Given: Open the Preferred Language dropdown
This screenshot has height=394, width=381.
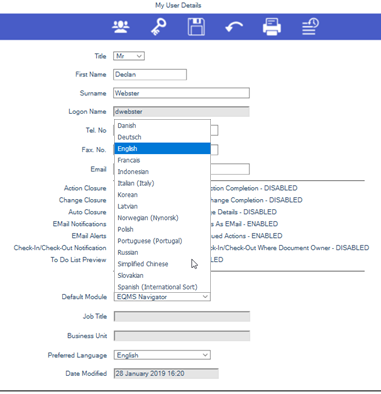Looking at the screenshot, I should coord(162,355).
